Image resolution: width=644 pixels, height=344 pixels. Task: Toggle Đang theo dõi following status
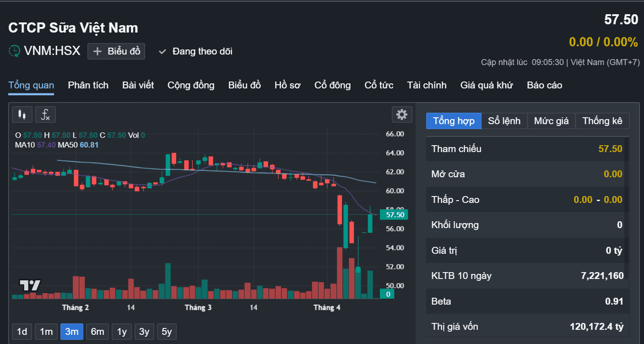[195, 51]
